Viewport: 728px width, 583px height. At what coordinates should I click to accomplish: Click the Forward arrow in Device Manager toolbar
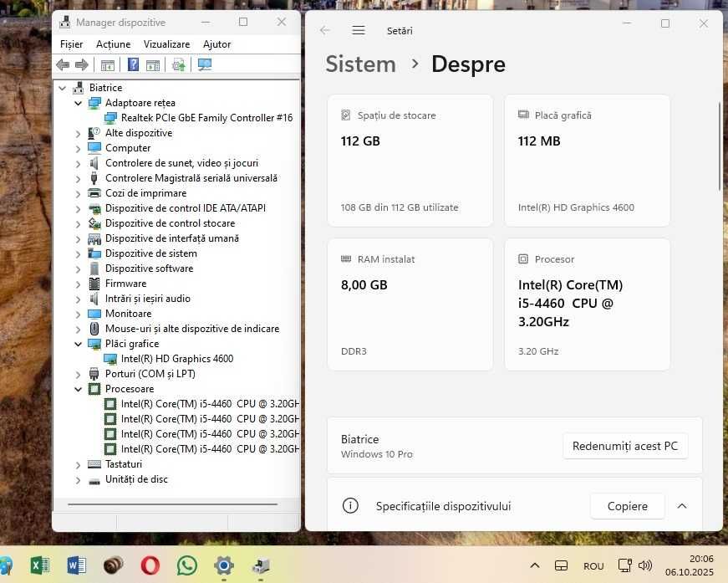click(x=82, y=64)
